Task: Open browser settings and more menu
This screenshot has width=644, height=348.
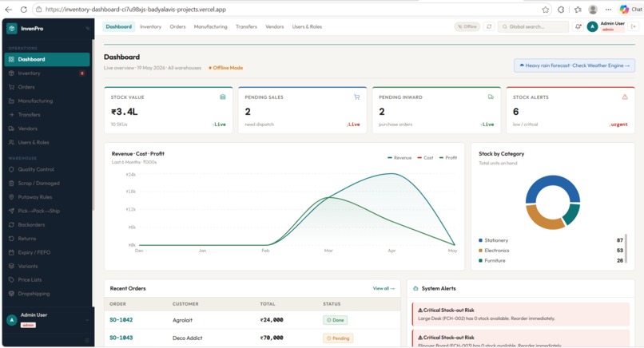Action: 608,10
